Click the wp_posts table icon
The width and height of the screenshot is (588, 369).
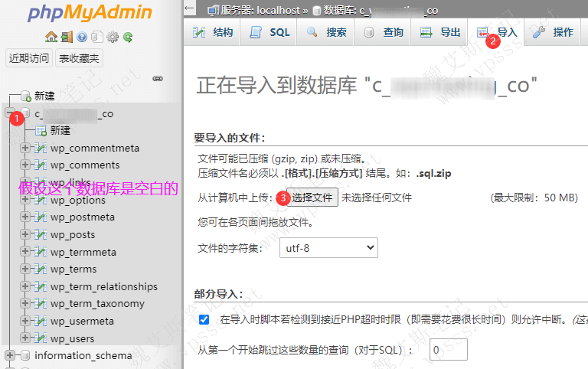[40, 235]
